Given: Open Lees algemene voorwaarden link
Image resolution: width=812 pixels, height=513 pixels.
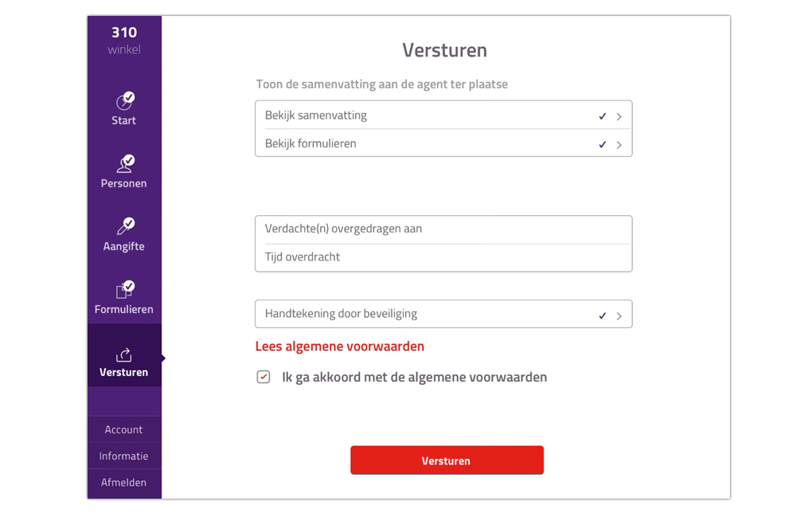Looking at the screenshot, I should [340, 347].
